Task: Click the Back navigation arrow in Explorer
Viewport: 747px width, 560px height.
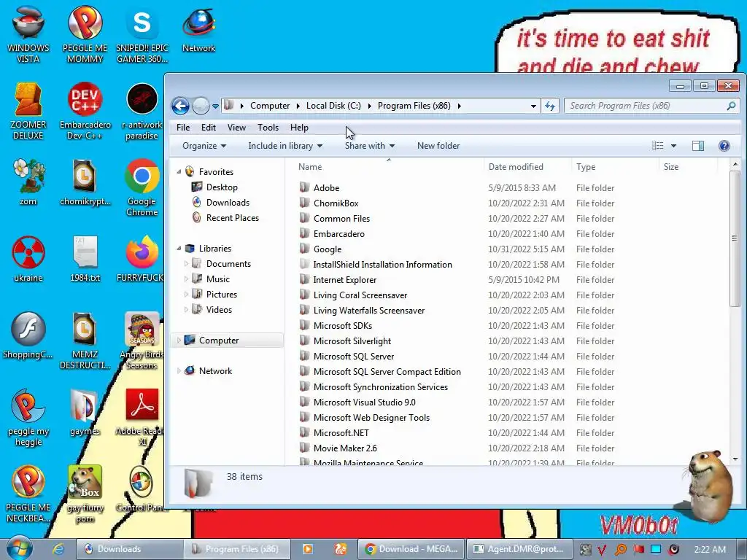Action: (x=181, y=106)
